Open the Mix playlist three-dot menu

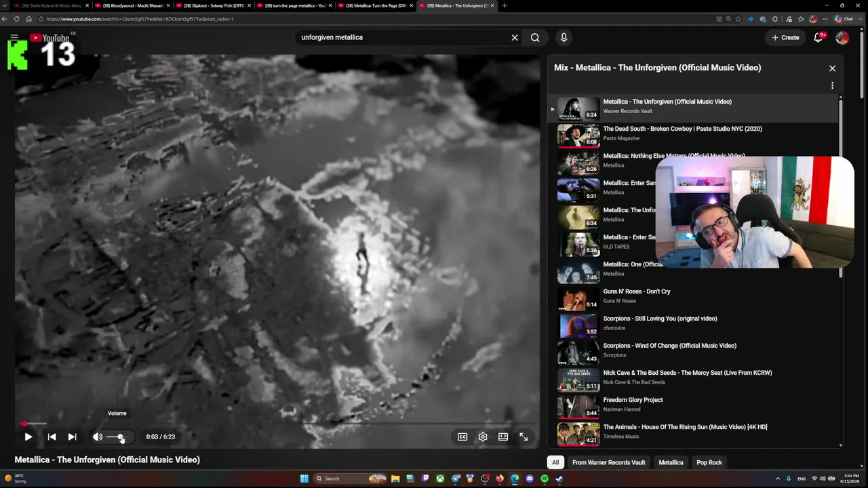832,86
